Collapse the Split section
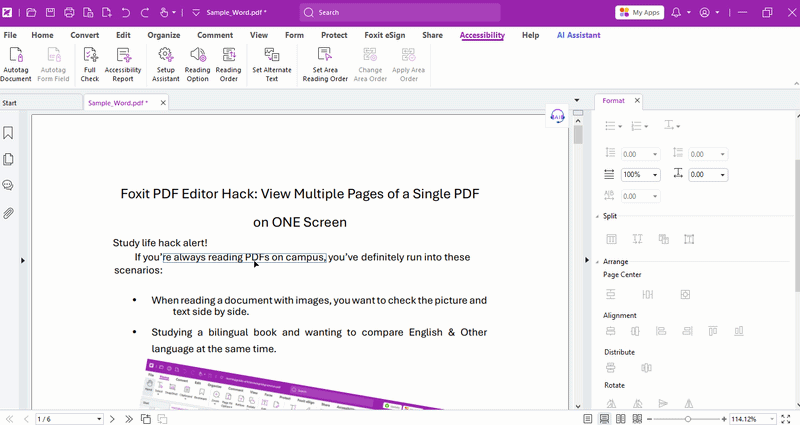Screen dimensions: 800x425 tap(598, 216)
